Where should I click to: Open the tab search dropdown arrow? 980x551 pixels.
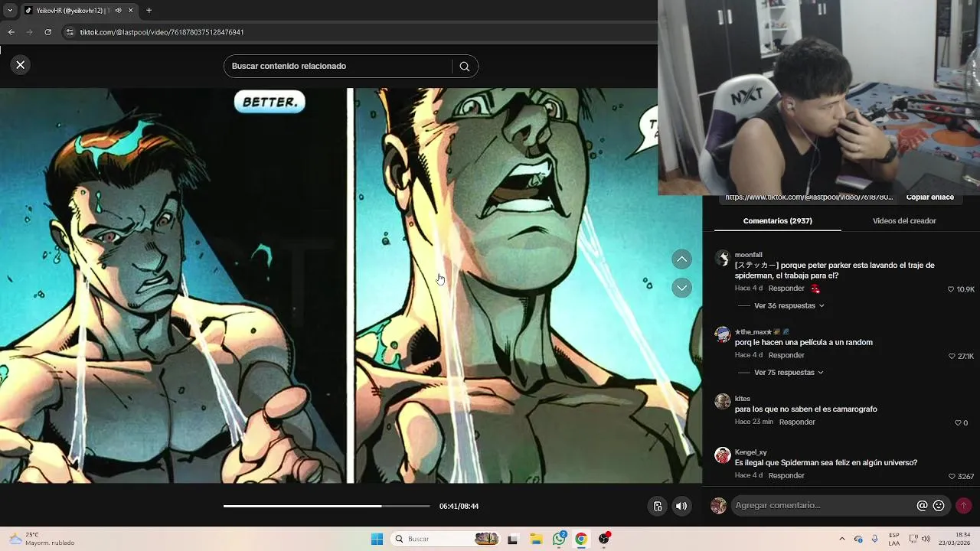(9, 11)
